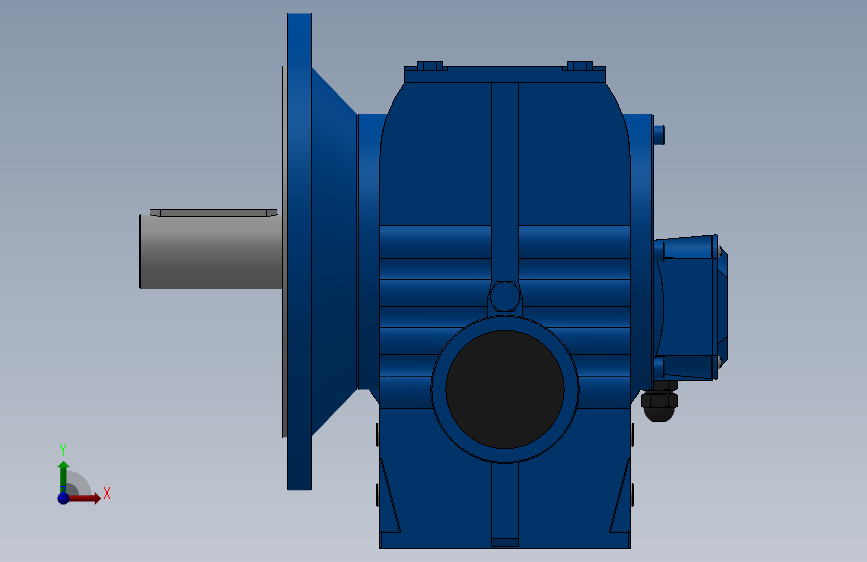
Task: Click the blue Z axis ball of the triad
Action: (x=64, y=498)
